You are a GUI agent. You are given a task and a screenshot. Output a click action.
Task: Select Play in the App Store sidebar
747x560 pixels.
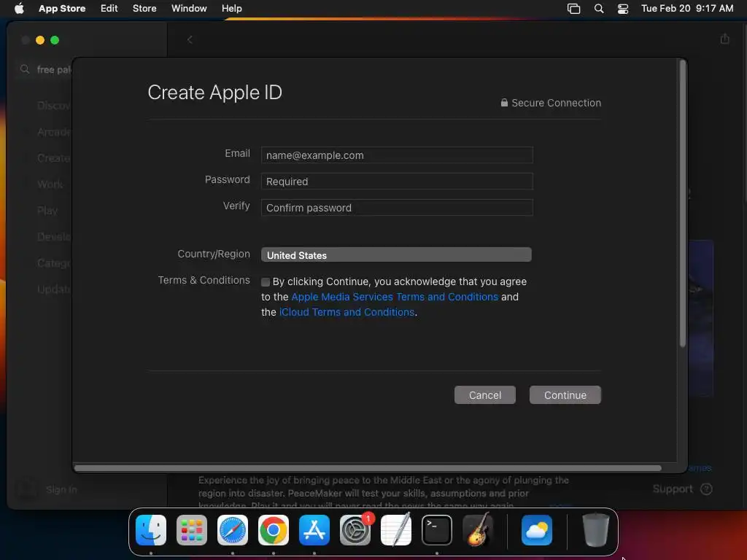[x=47, y=211]
